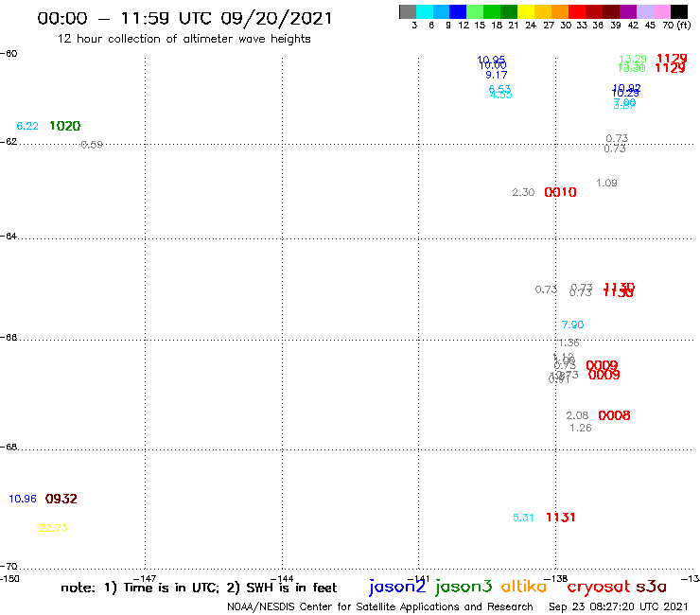This screenshot has width=700, height=615.
Task: Click the longitude axis label '-150'
Action: (9, 579)
